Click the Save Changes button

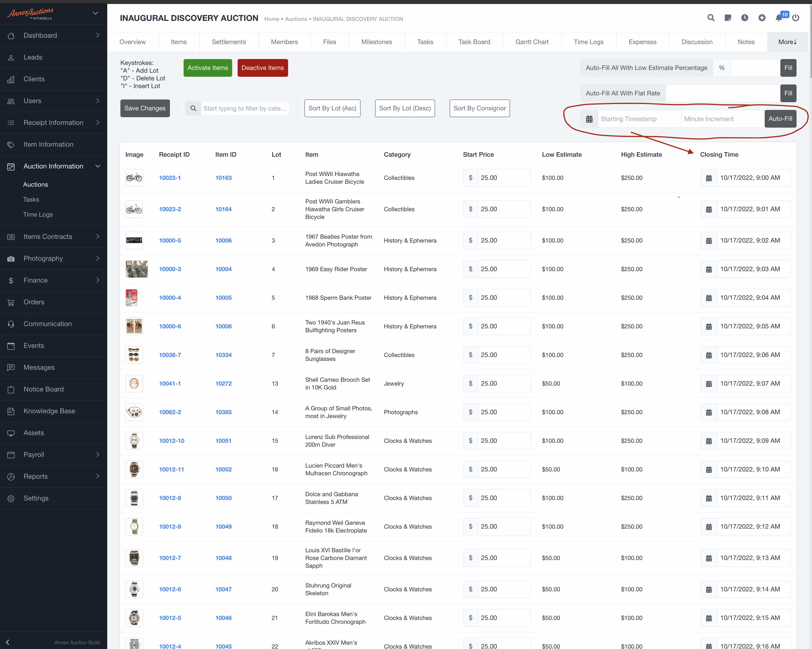pyautogui.click(x=145, y=108)
